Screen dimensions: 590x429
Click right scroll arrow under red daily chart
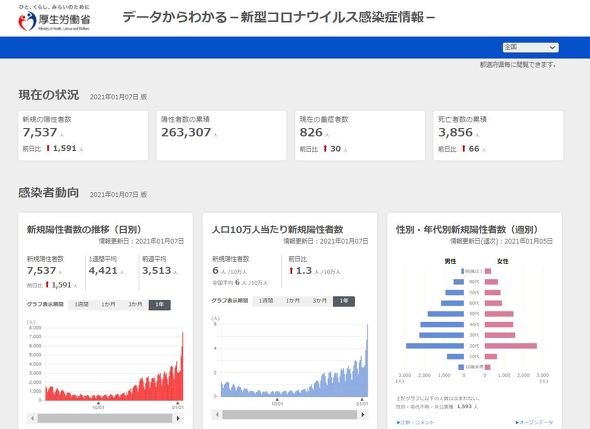pos(178,418)
